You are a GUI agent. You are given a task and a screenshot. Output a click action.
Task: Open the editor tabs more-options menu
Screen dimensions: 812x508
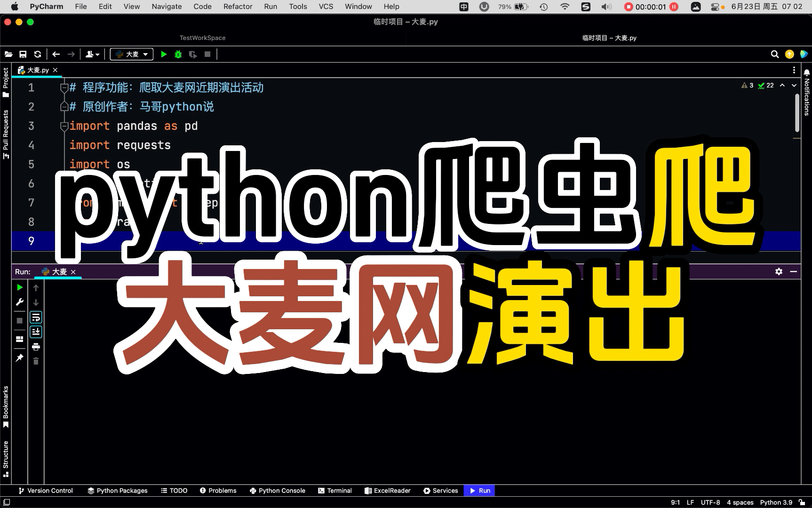(x=794, y=70)
